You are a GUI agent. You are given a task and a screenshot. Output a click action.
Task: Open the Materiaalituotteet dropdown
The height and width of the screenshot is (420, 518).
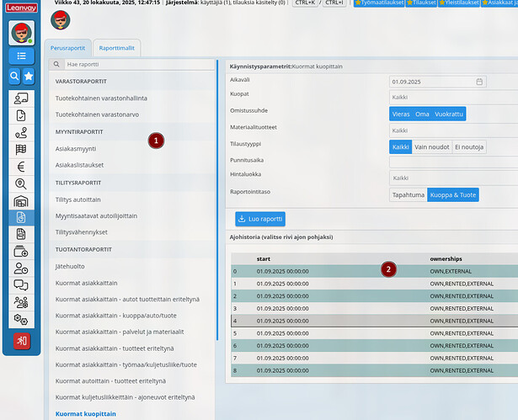pyautogui.click(x=453, y=130)
